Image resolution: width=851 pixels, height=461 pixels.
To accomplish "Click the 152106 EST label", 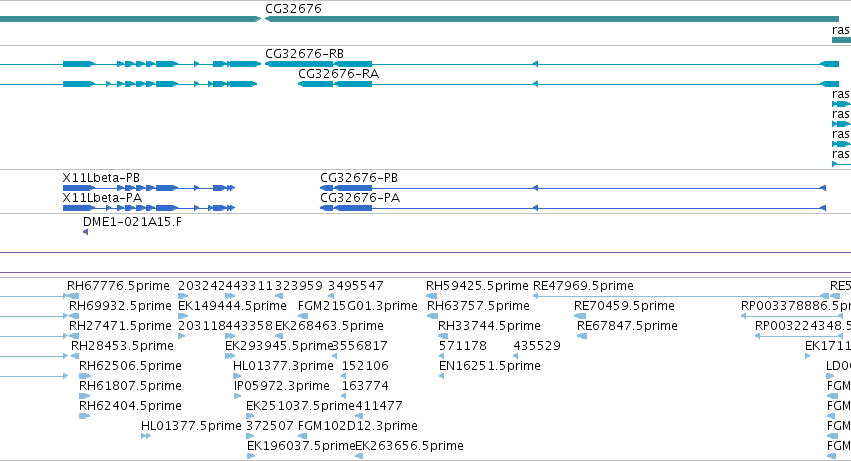I will 365,366.
